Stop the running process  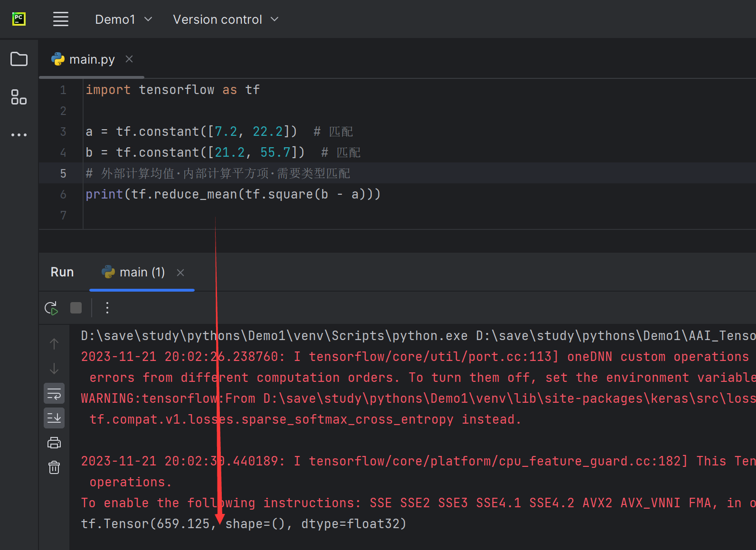pyautogui.click(x=76, y=308)
